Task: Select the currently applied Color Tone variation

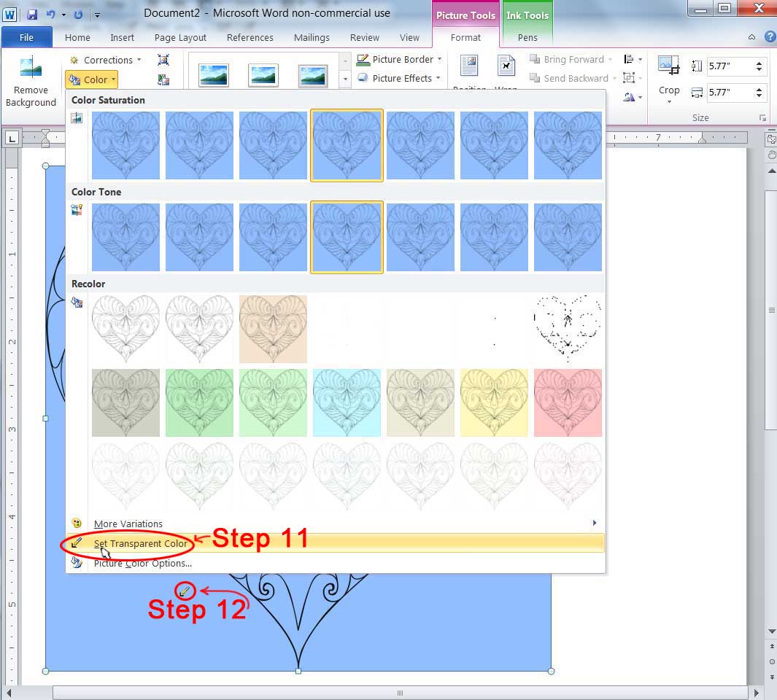Action: coord(347,237)
